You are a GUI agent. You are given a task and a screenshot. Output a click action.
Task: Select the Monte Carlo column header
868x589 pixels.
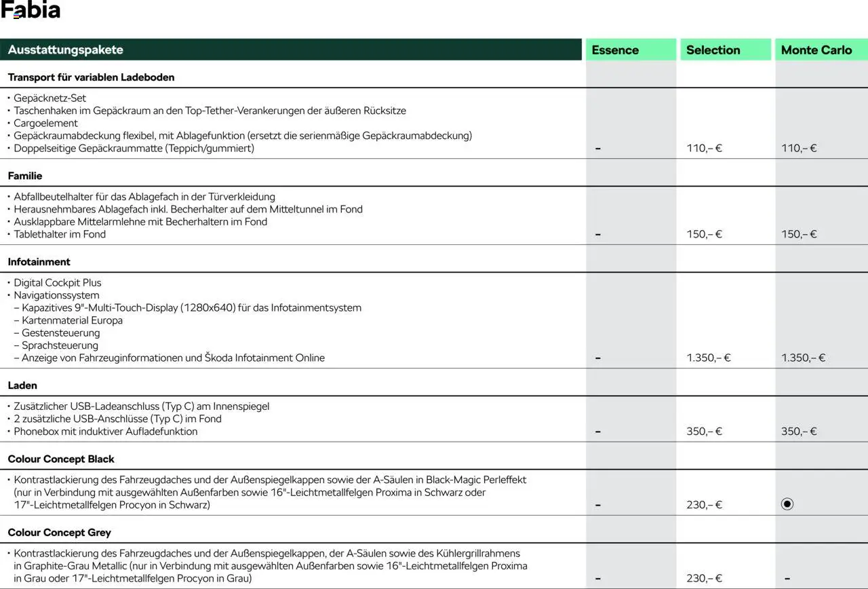point(816,50)
